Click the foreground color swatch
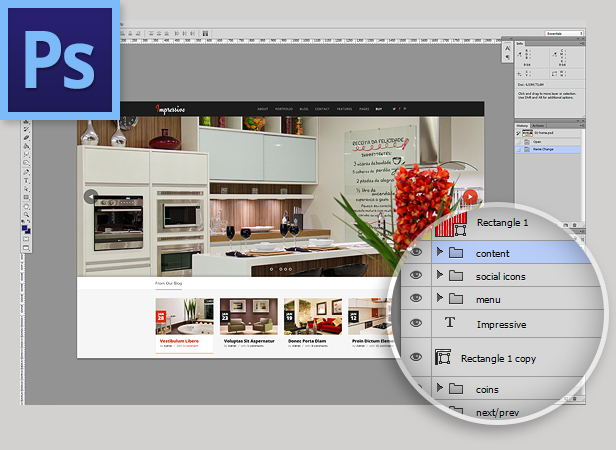The width and height of the screenshot is (616, 450). (25, 227)
